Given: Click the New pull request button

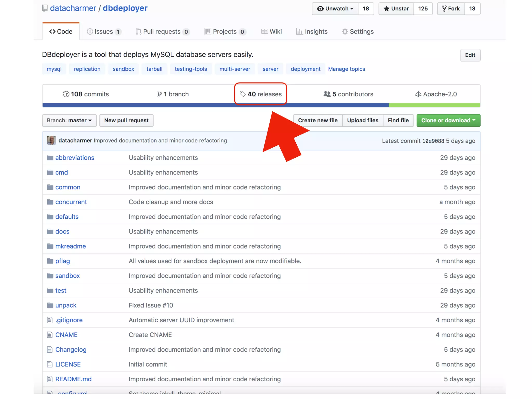Looking at the screenshot, I should pos(126,120).
